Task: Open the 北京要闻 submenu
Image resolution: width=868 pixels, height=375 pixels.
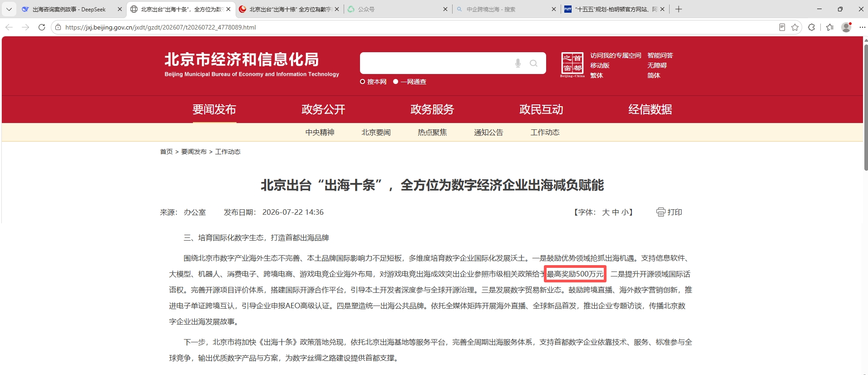Action: pyautogui.click(x=376, y=133)
